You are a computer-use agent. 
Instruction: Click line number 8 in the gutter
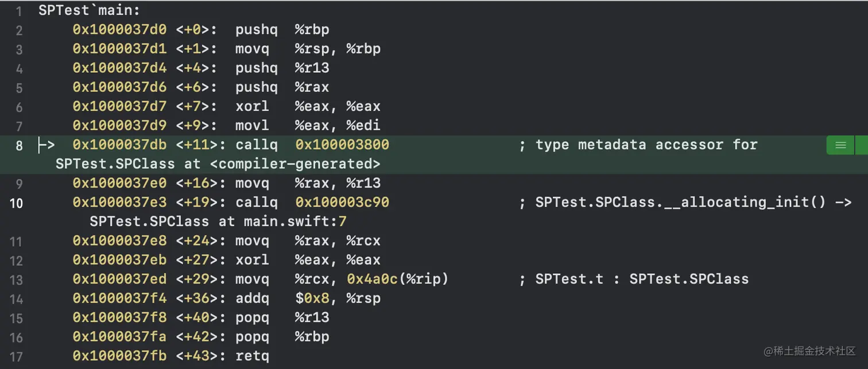click(19, 146)
